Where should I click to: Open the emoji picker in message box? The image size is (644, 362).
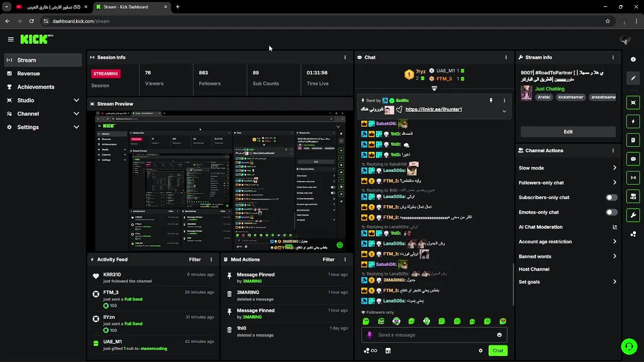(x=499, y=335)
